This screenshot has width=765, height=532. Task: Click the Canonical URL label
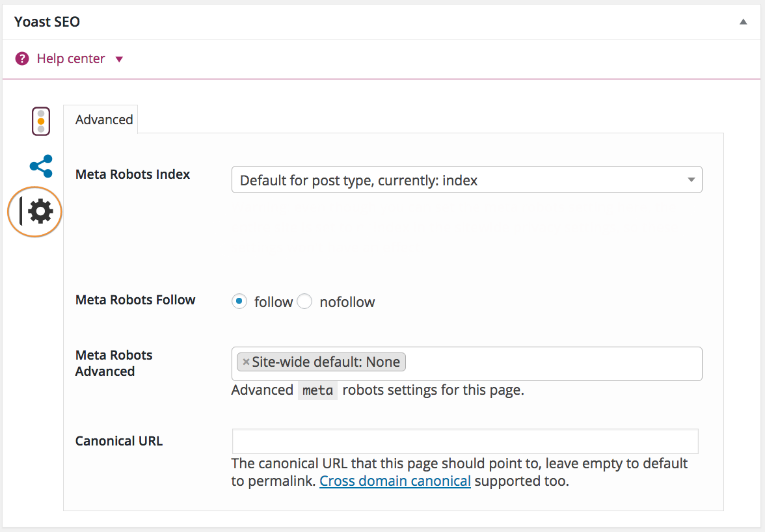(x=119, y=441)
